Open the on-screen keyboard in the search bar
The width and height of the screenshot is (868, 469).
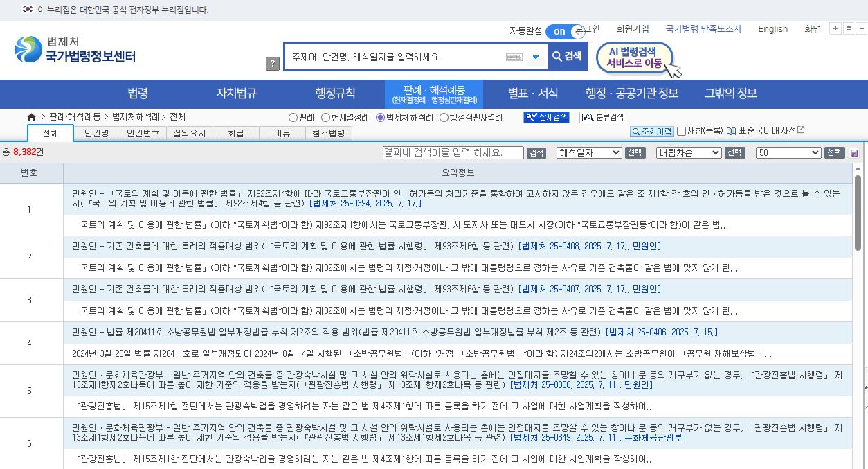pyautogui.click(x=513, y=57)
